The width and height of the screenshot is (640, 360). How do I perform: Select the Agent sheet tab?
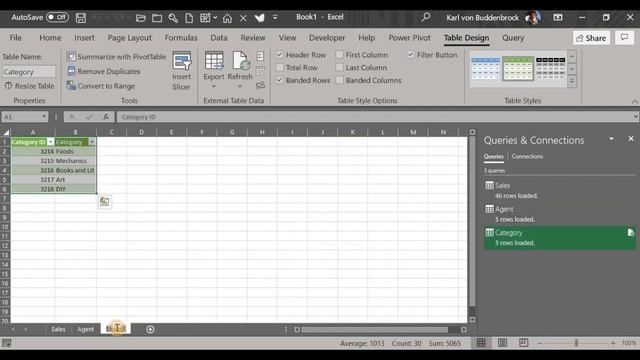tap(85, 329)
